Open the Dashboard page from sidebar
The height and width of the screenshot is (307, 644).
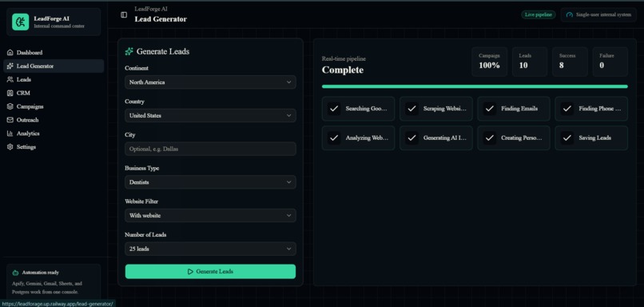pyautogui.click(x=54, y=53)
